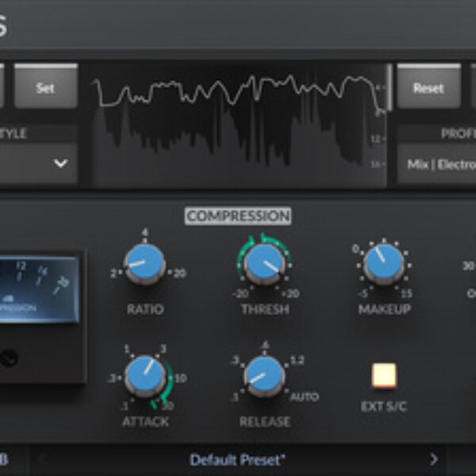Click the Ratio knob

(x=145, y=263)
